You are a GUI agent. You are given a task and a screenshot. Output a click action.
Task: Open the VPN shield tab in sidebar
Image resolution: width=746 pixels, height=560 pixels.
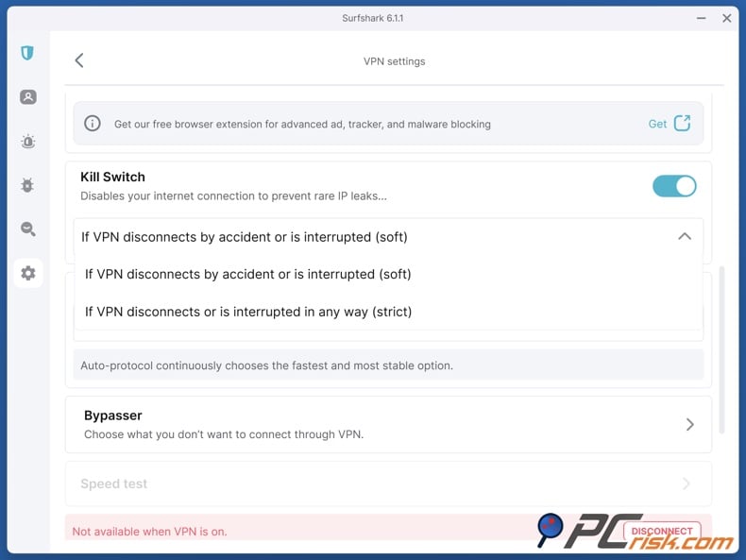[27, 53]
